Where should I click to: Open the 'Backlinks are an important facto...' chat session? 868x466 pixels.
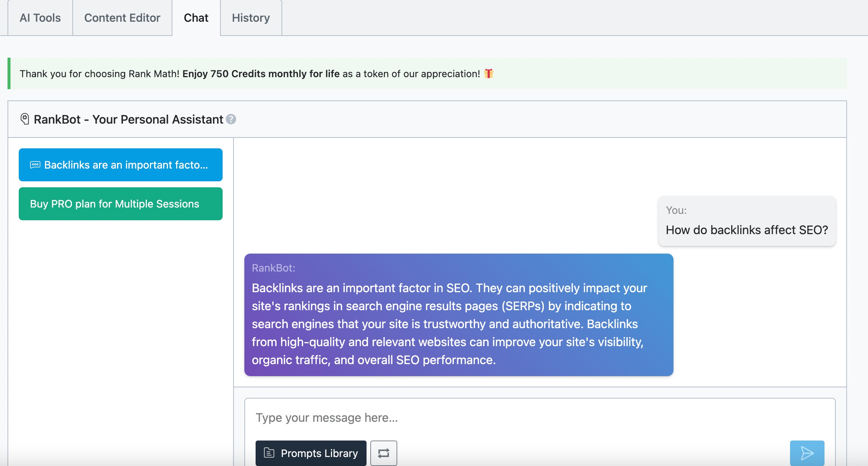[x=121, y=165]
